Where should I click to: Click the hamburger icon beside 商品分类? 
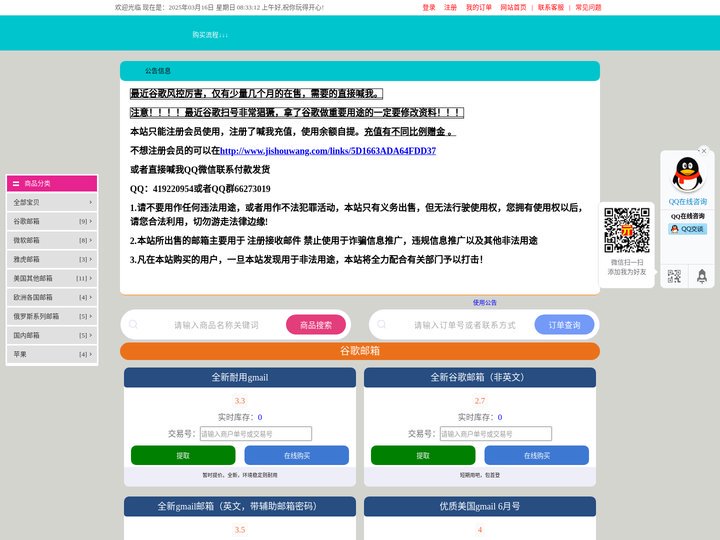coord(16,183)
